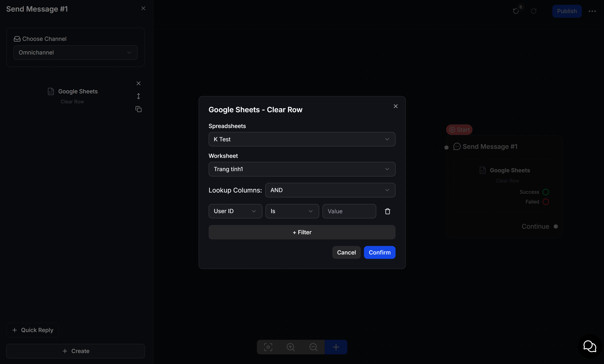The width and height of the screenshot is (604, 364).
Task: Open the chat support bubble
Action: tap(590, 346)
